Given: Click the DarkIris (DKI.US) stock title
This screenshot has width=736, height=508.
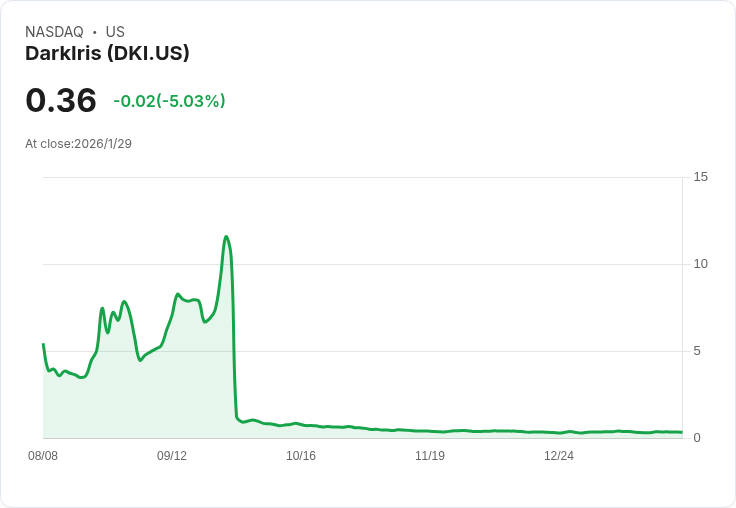Looking at the screenshot, I should tap(107, 54).
